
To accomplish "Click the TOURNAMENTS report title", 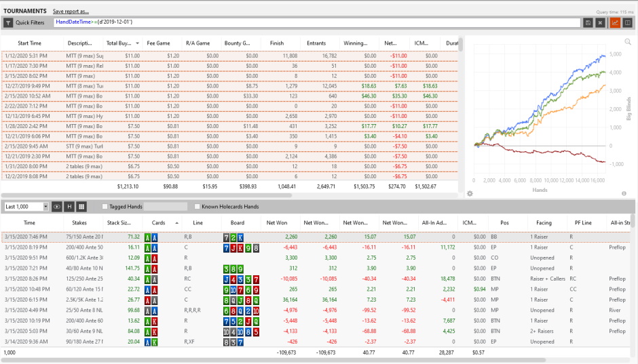I will (25, 11).
